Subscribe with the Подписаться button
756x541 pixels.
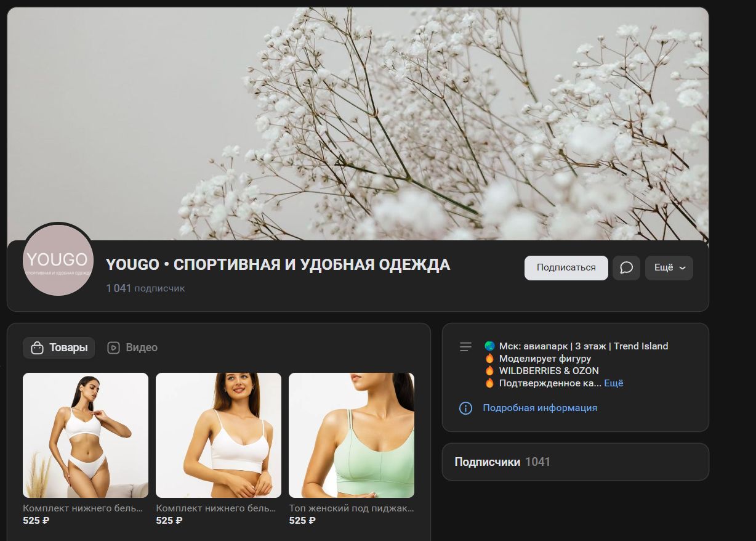coord(566,268)
